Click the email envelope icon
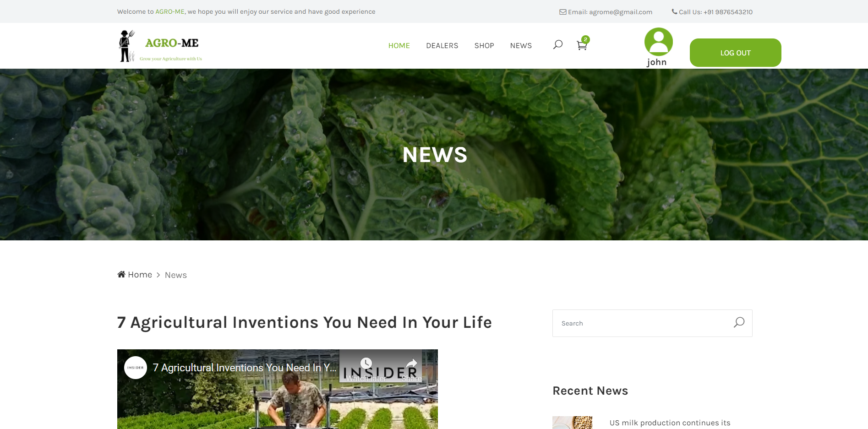 pos(562,12)
